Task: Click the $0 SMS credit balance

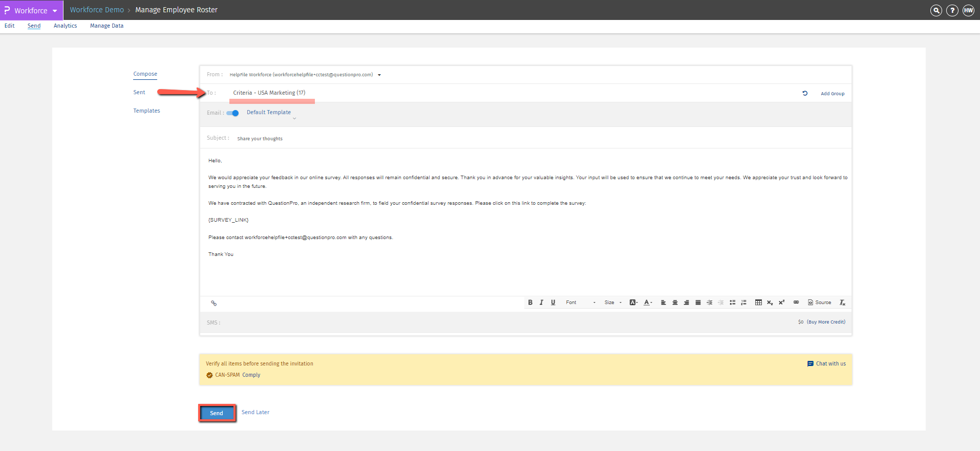Action: pos(801,322)
